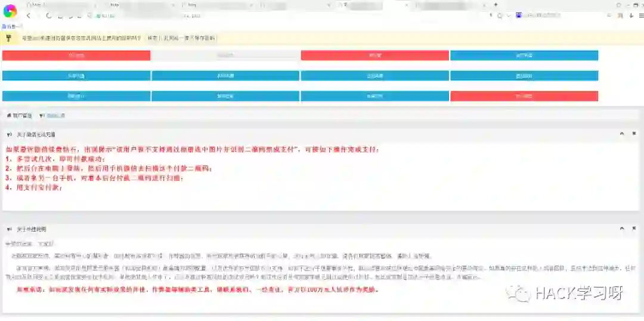
Task: Go back with the browser back arrow
Action: 29,15
